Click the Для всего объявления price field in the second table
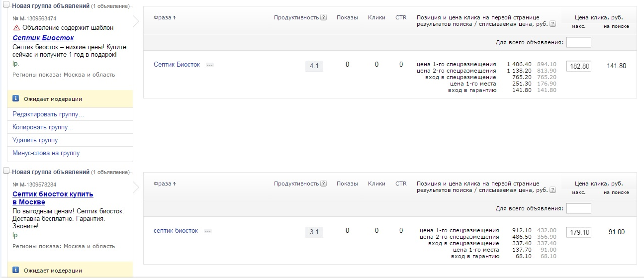The image size is (644, 278). pyautogui.click(x=579, y=208)
